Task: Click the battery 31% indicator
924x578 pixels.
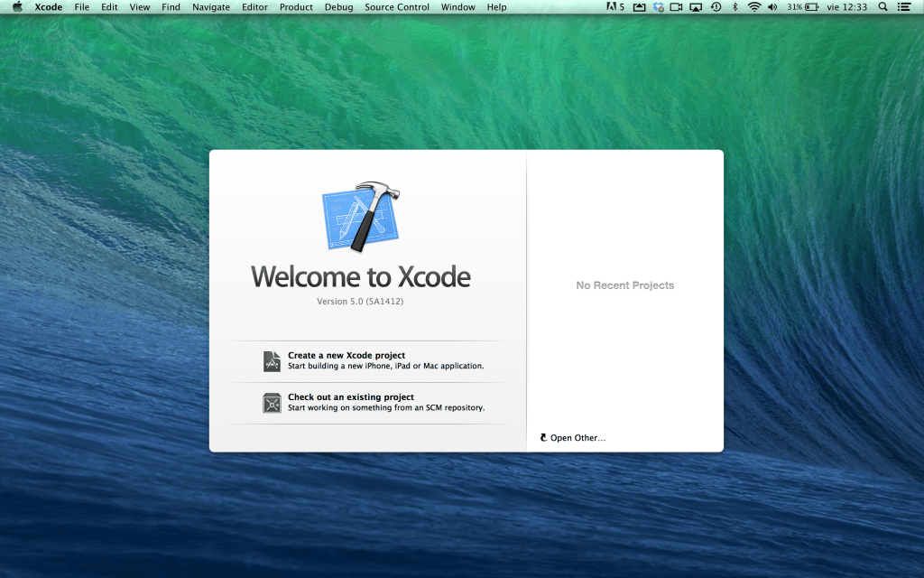Action: [802, 7]
